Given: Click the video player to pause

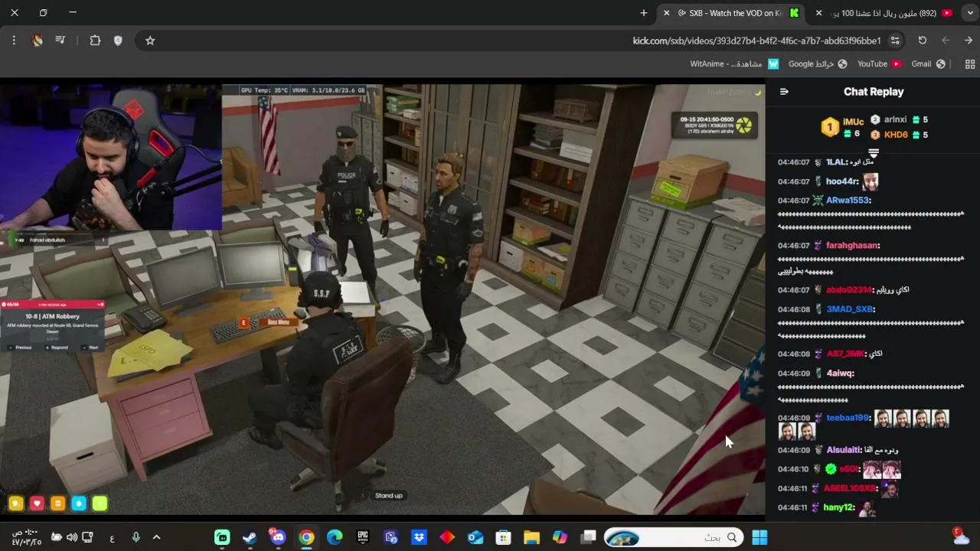Looking at the screenshot, I should pyautogui.click(x=382, y=298).
